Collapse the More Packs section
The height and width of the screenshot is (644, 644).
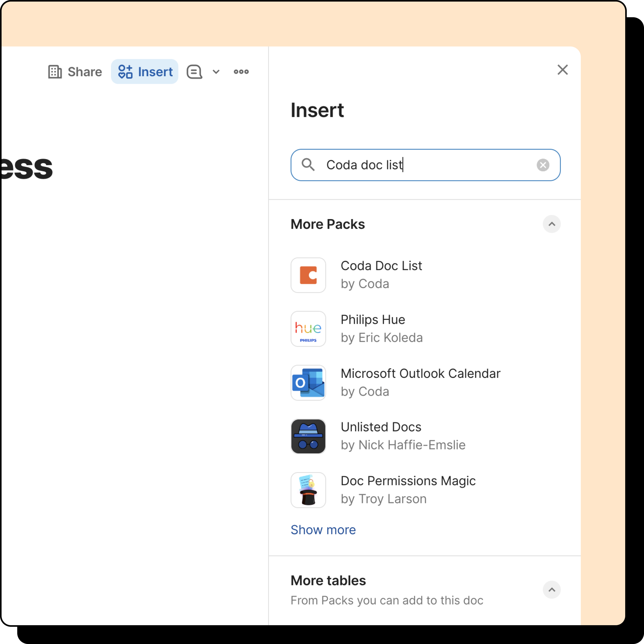[551, 224]
